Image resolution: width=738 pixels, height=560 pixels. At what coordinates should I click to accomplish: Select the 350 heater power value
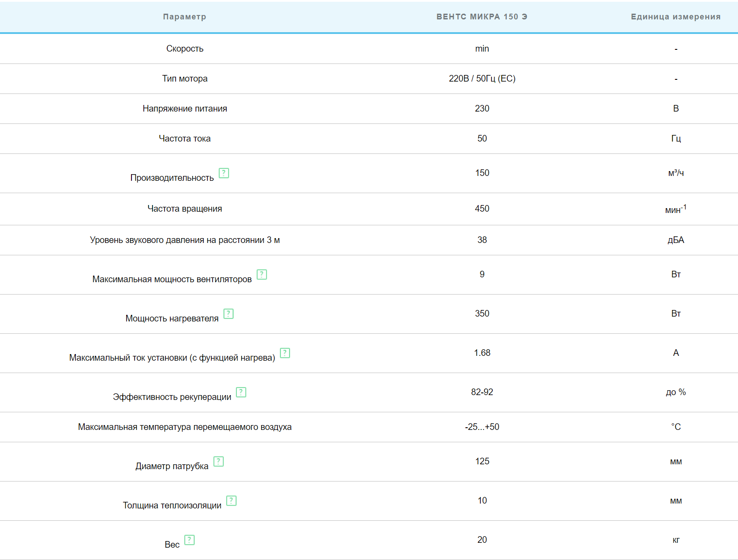click(482, 314)
